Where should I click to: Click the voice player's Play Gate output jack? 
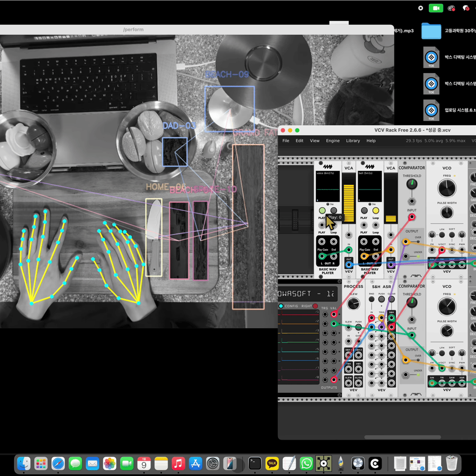322,242
